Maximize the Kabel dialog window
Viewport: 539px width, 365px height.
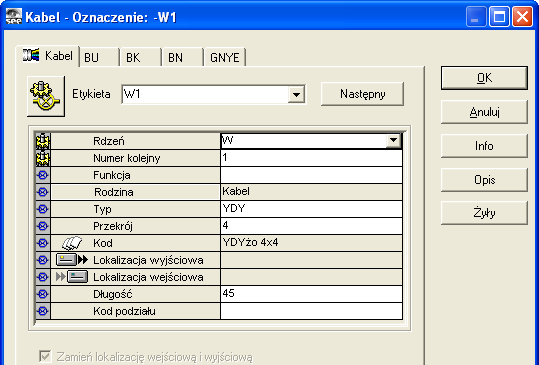pos(499,16)
